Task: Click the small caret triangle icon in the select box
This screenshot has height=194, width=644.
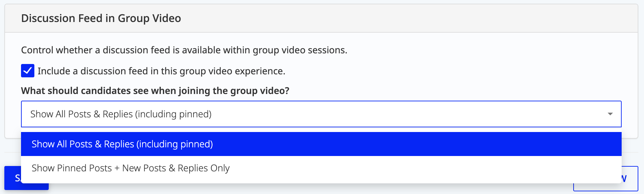Action: coord(610,114)
